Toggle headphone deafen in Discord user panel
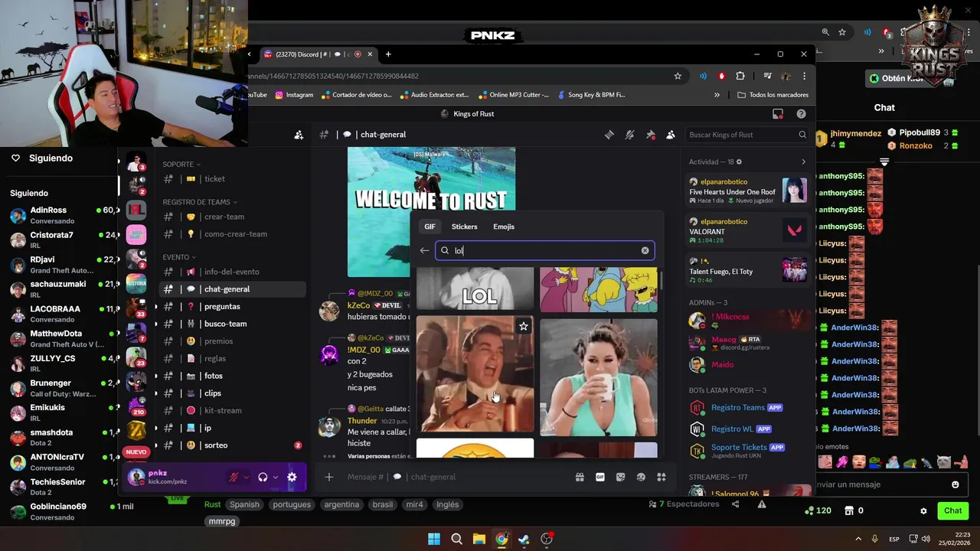The height and width of the screenshot is (551, 980). point(263,477)
